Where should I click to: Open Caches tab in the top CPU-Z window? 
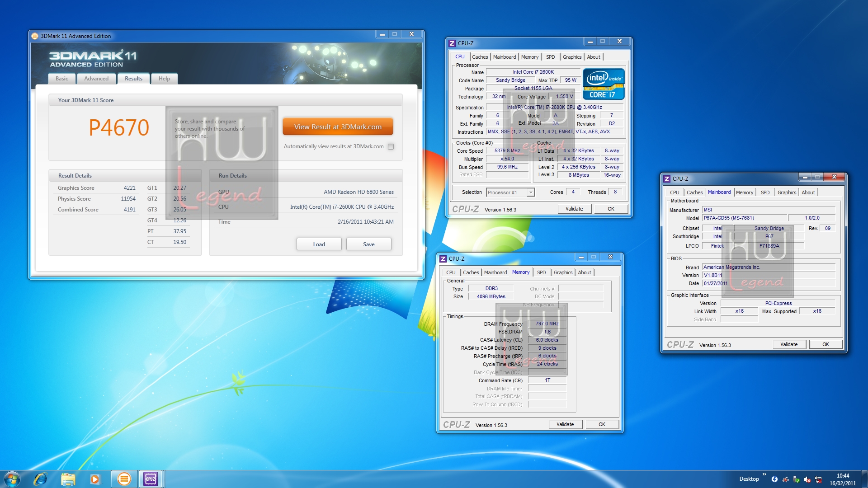[x=480, y=57]
